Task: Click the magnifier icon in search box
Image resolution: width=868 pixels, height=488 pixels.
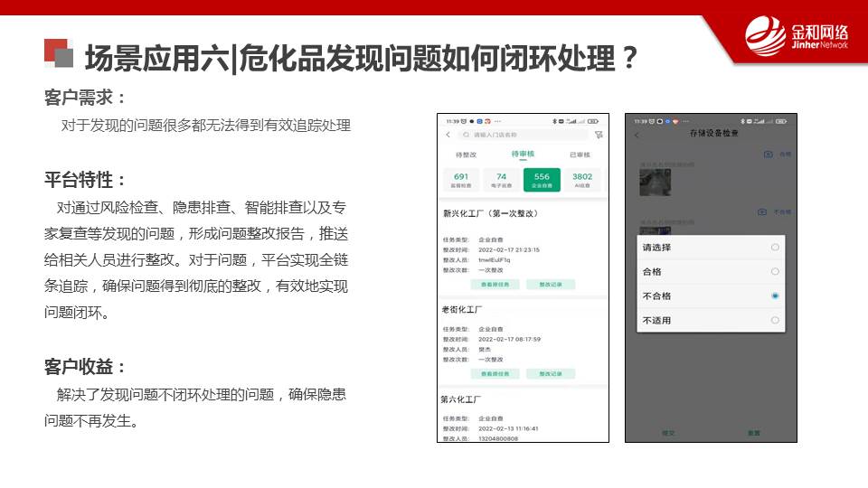Action: [467, 135]
